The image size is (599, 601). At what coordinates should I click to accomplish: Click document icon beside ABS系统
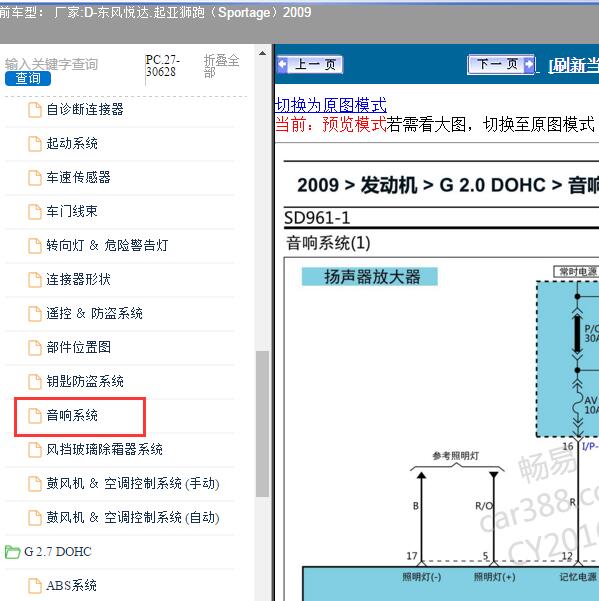click(x=35, y=586)
